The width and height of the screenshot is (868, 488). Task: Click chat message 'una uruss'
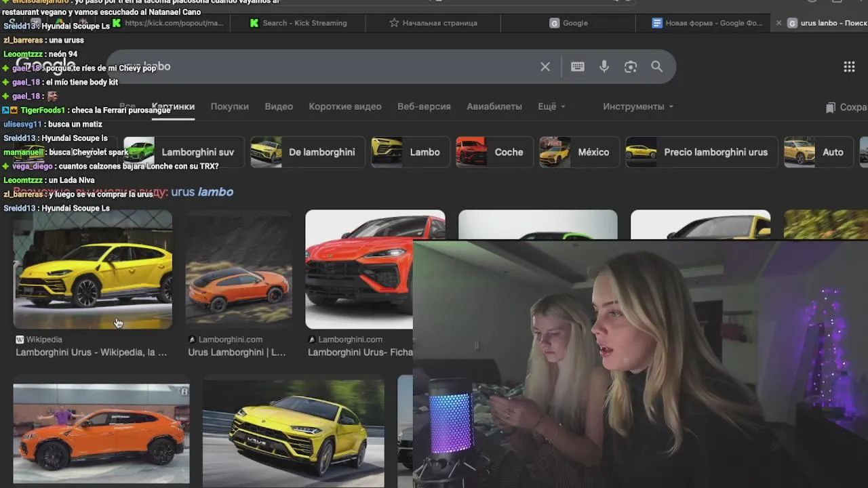tap(66, 40)
